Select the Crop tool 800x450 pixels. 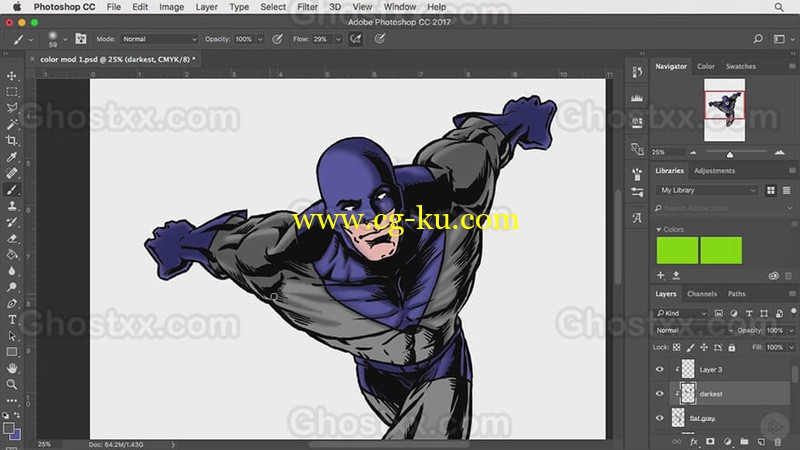12,140
